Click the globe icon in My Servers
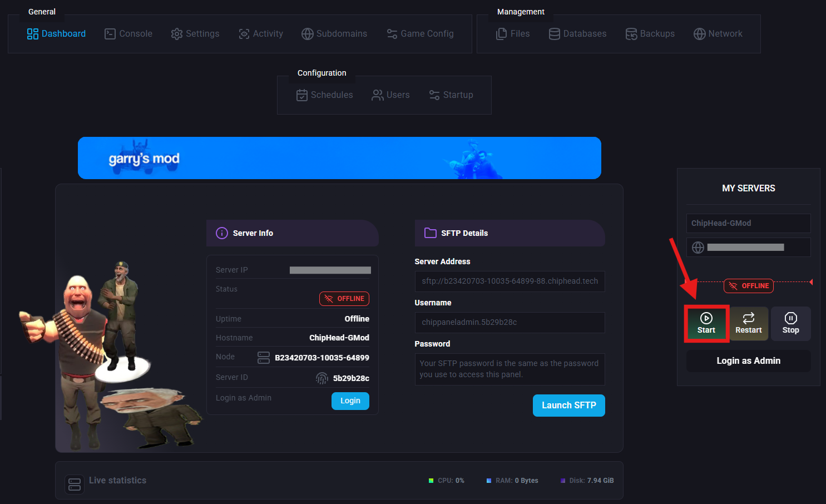 (x=698, y=248)
